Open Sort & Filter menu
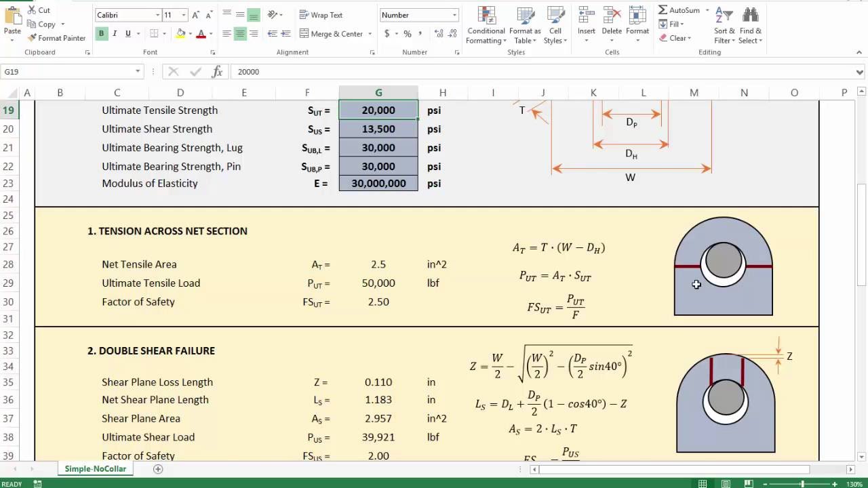The width and height of the screenshot is (868, 488). [x=724, y=26]
